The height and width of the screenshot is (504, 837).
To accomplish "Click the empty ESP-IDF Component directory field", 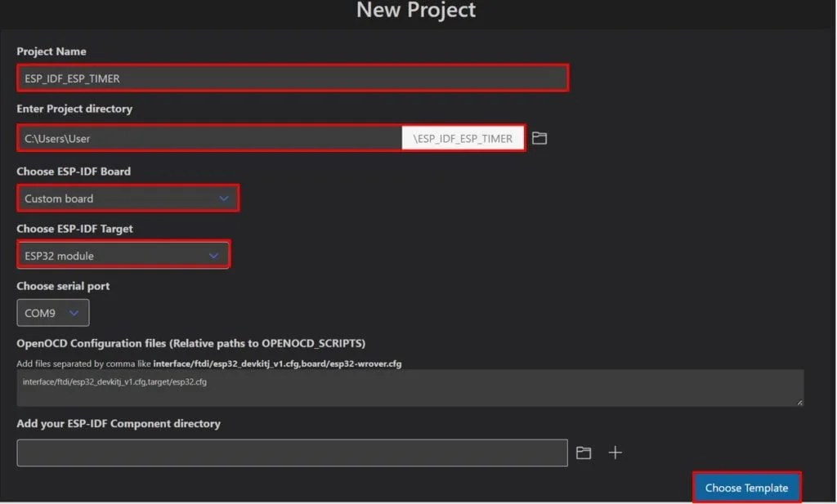I will tap(292, 452).
